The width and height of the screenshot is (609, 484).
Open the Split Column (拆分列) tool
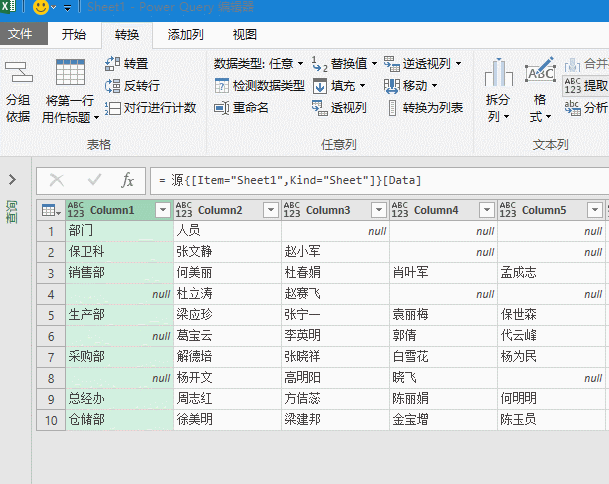point(498,91)
